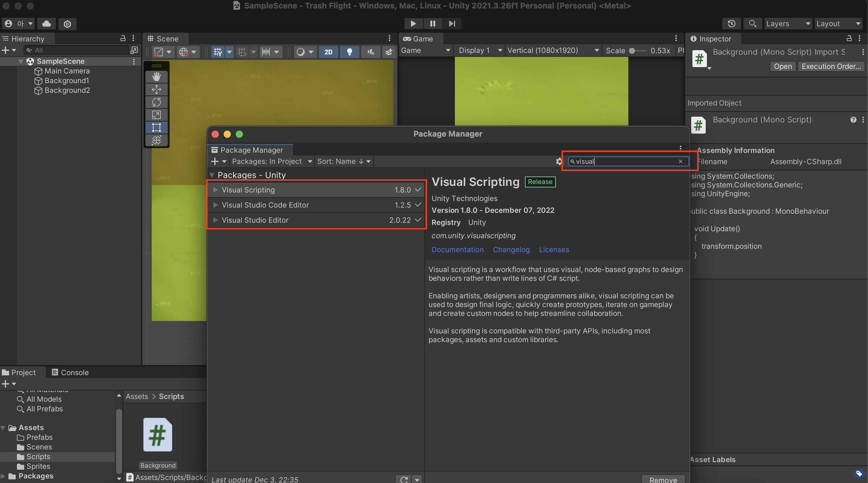The height and width of the screenshot is (483, 868).
Task: Click the Open script button
Action: tap(782, 66)
